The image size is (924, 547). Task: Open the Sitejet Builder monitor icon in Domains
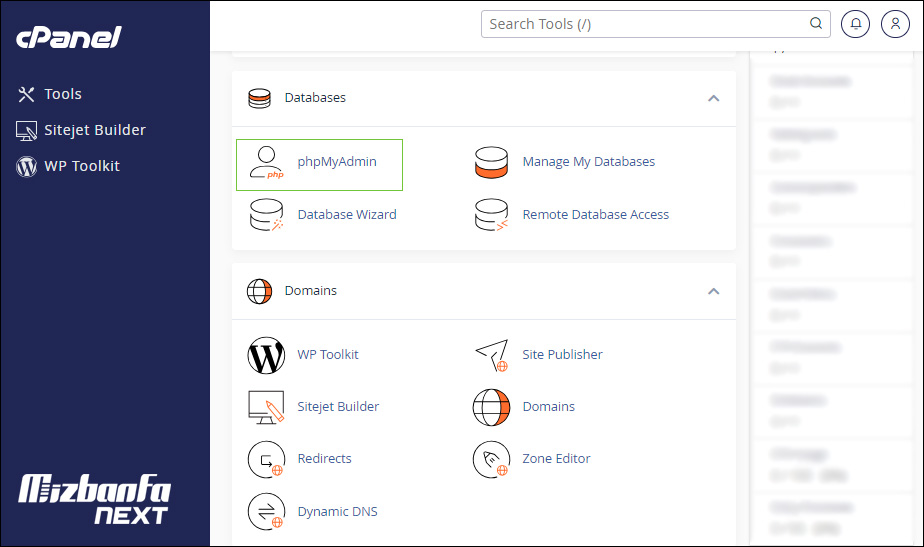(266, 407)
